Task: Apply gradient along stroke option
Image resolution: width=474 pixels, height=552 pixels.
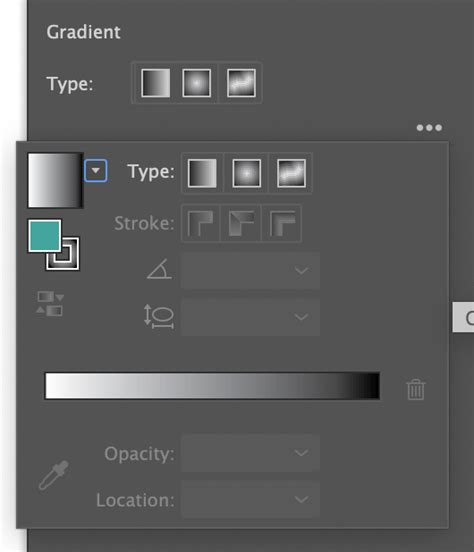Action: click(x=241, y=223)
